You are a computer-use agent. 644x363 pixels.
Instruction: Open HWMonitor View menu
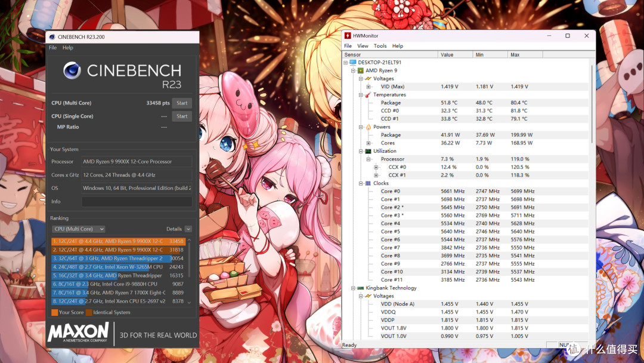(x=363, y=46)
